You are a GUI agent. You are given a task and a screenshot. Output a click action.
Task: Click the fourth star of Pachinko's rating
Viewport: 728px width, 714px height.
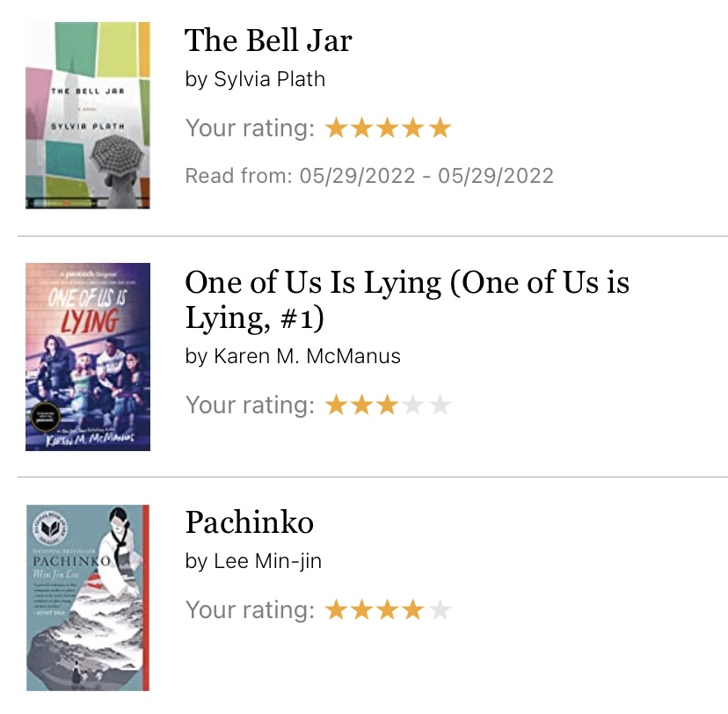click(414, 609)
